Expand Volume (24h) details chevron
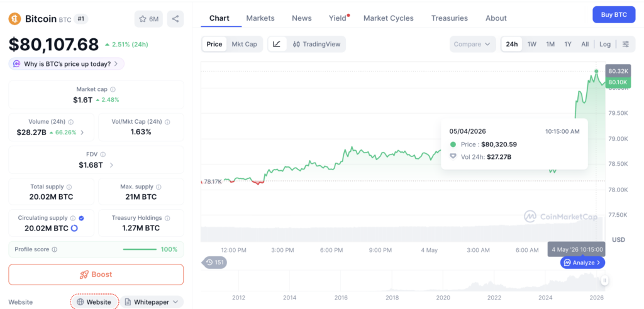 coord(82,132)
